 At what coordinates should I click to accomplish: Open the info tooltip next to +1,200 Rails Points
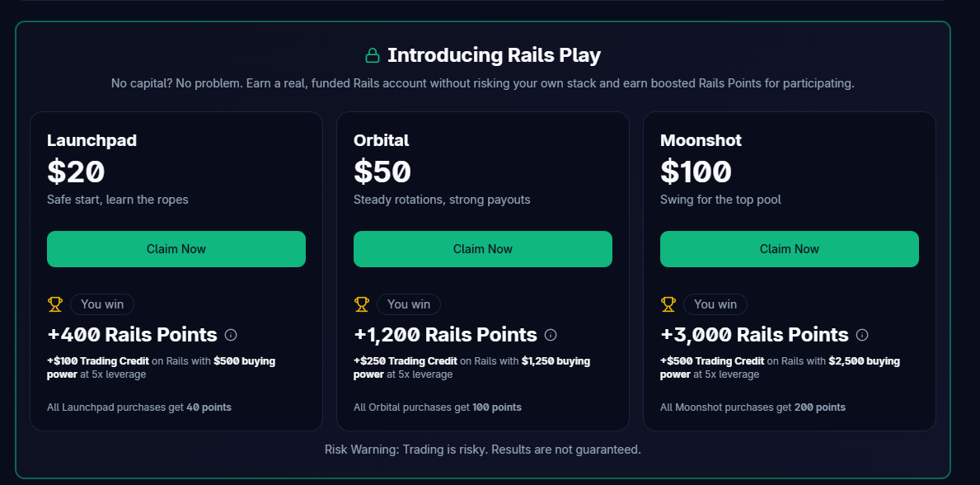click(551, 335)
